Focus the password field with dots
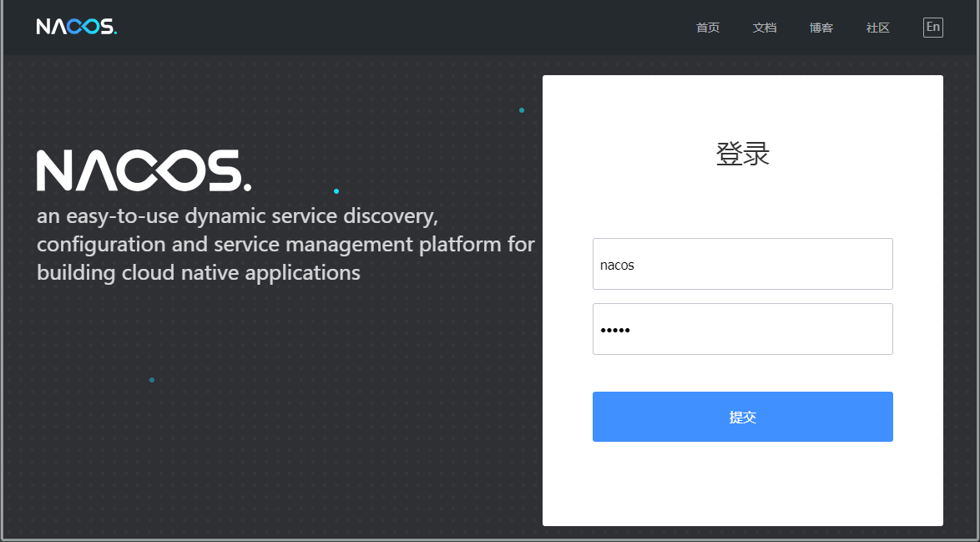 click(742, 329)
